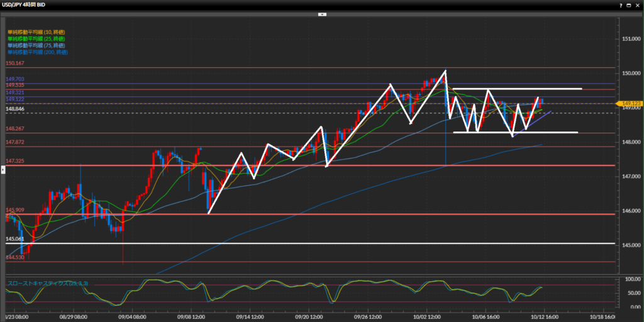Select the 148.267 horizontal line label
The image size is (644, 322).
15,129
